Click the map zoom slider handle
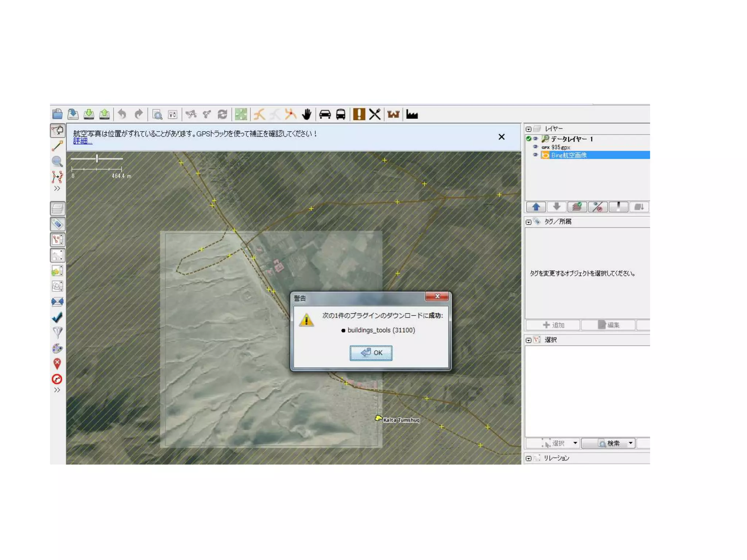The height and width of the screenshot is (560, 747). 97,159
